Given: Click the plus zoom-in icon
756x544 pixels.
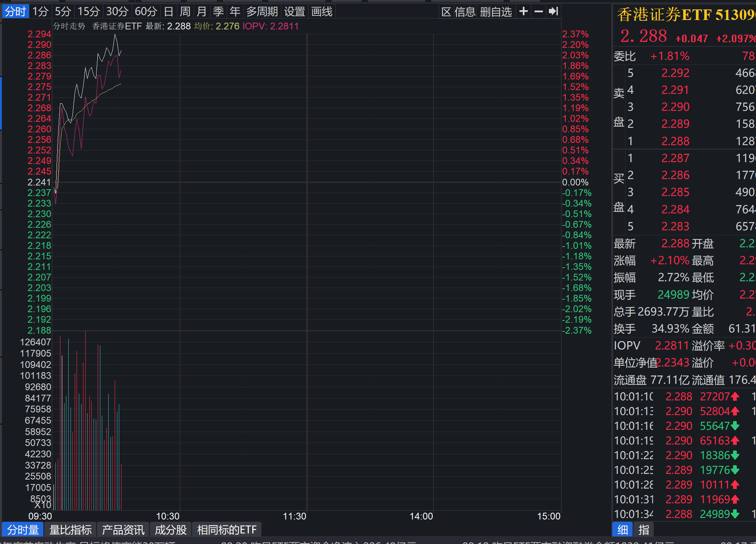Looking at the screenshot, I should click(523, 11).
